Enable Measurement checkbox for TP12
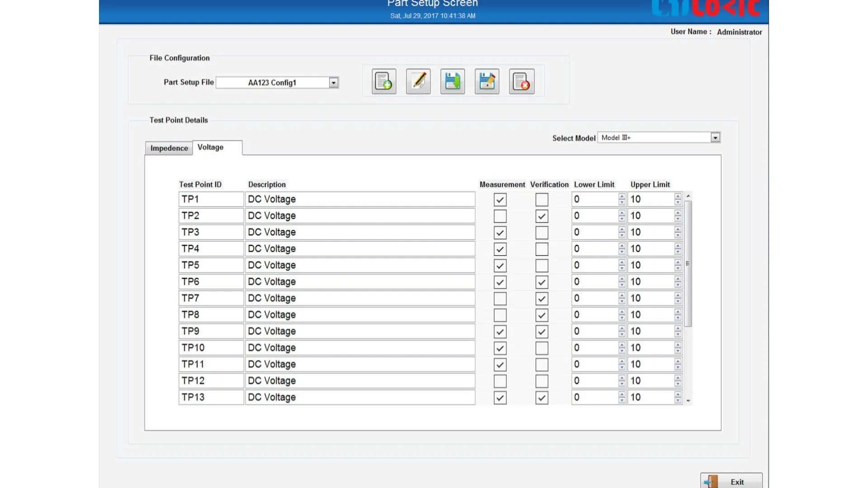This screenshot has height=488, width=868. (x=500, y=381)
